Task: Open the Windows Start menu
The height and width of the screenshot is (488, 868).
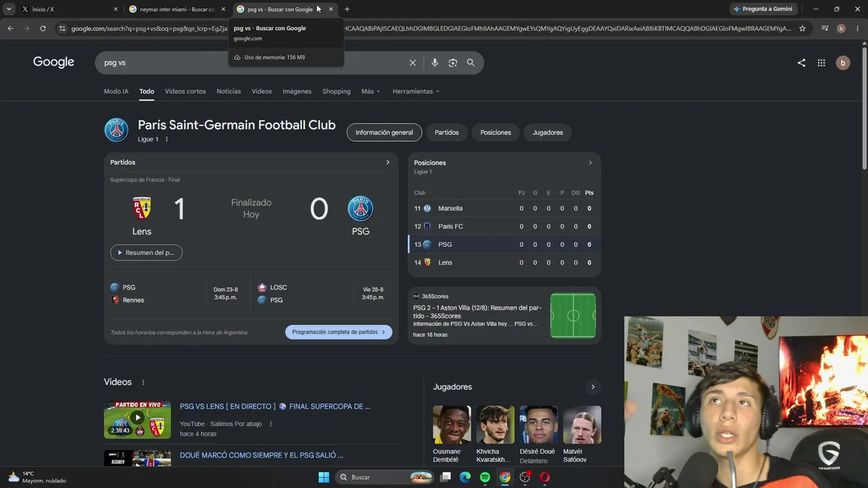Action: point(323,477)
